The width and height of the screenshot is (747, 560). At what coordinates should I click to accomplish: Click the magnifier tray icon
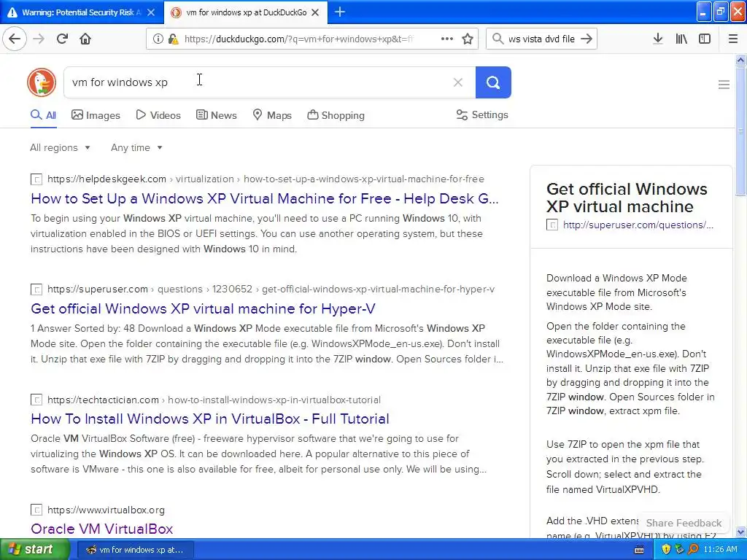click(x=693, y=550)
